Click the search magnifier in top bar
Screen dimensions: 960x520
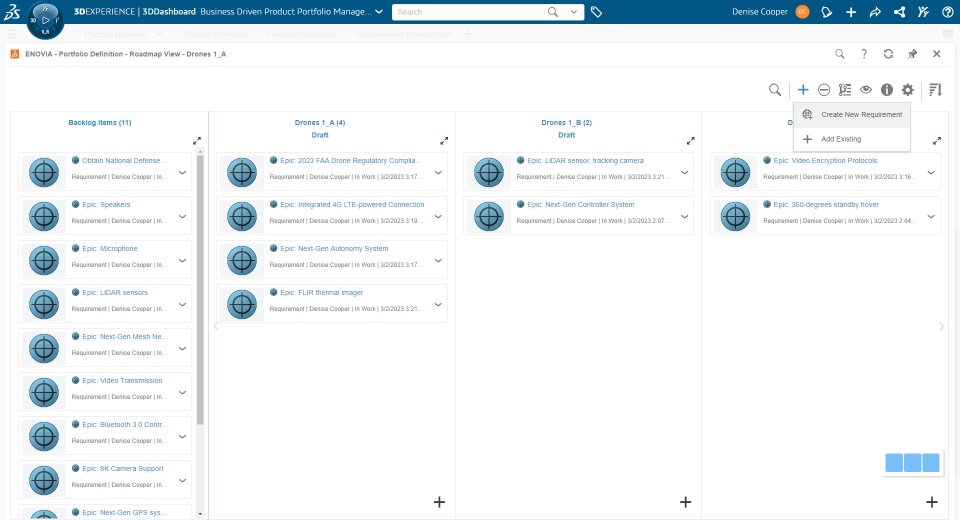553,12
